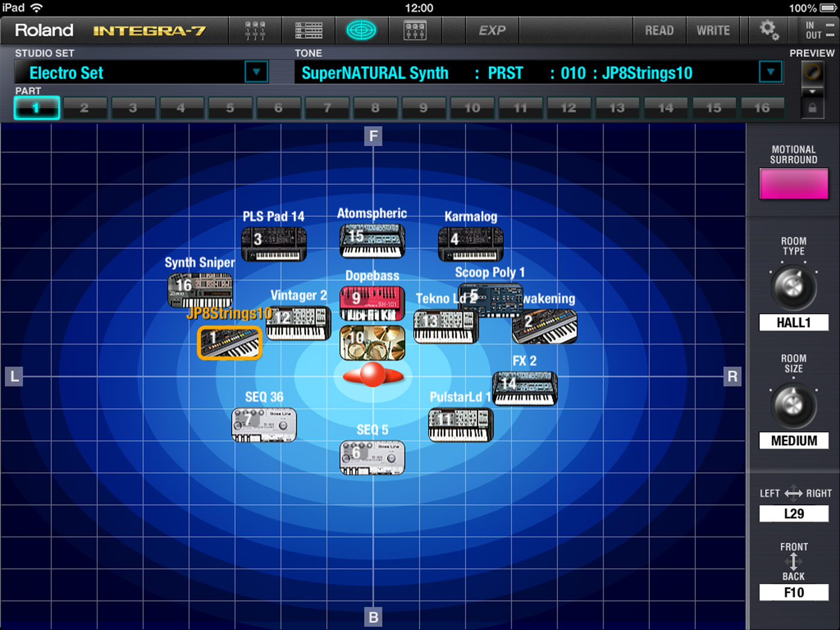This screenshot has width=840, height=630.
Task: Open the Room Size MEDIUM value box
Action: coord(794,441)
